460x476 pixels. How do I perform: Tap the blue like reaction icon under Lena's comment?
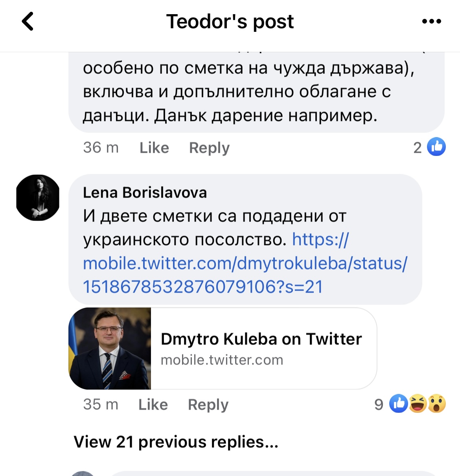click(x=398, y=404)
